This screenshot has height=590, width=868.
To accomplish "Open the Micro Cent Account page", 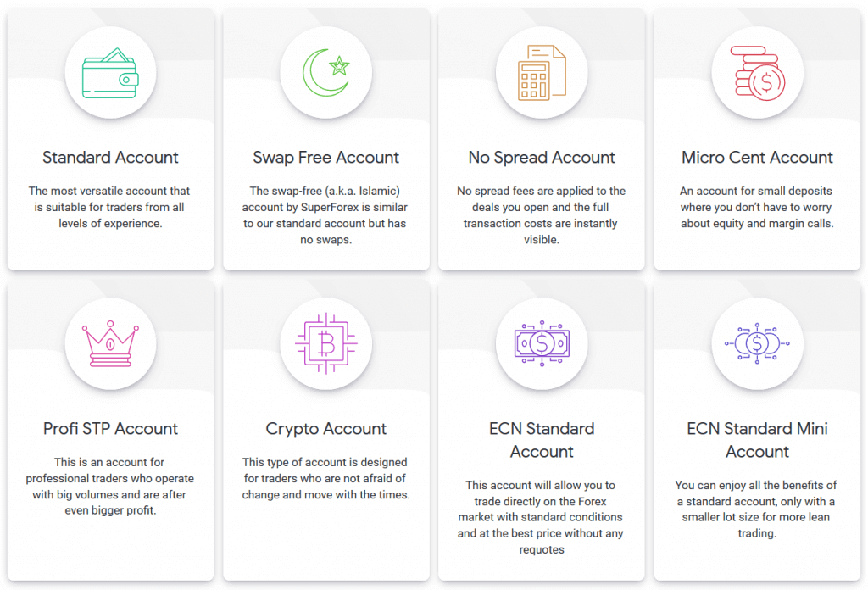I will [x=757, y=158].
